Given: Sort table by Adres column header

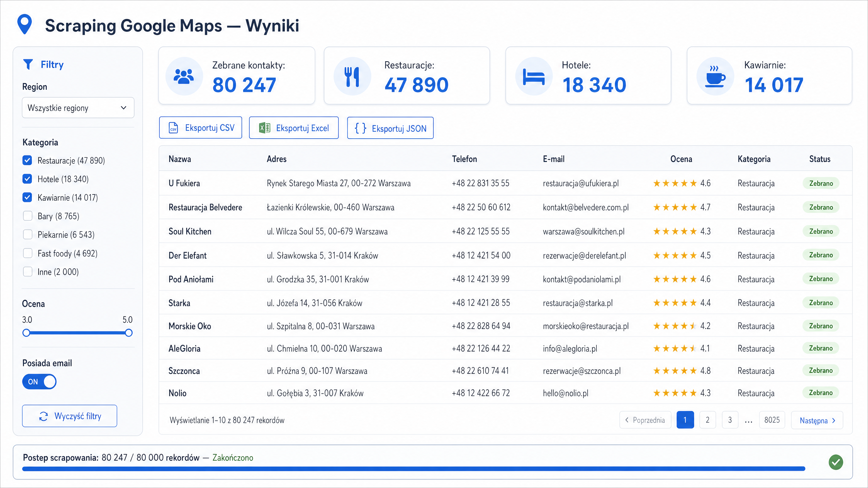Looking at the screenshot, I should [x=277, y=159].
